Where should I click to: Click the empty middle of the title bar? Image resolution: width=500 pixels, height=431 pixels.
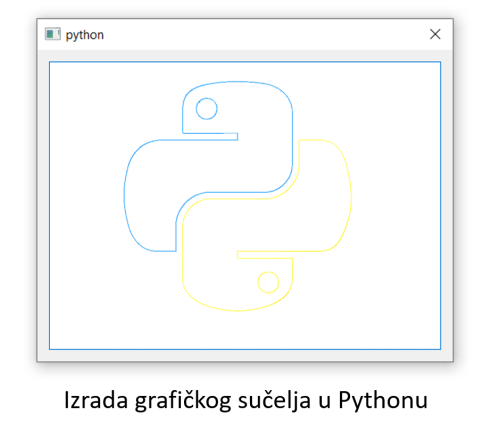pos(260,34)
